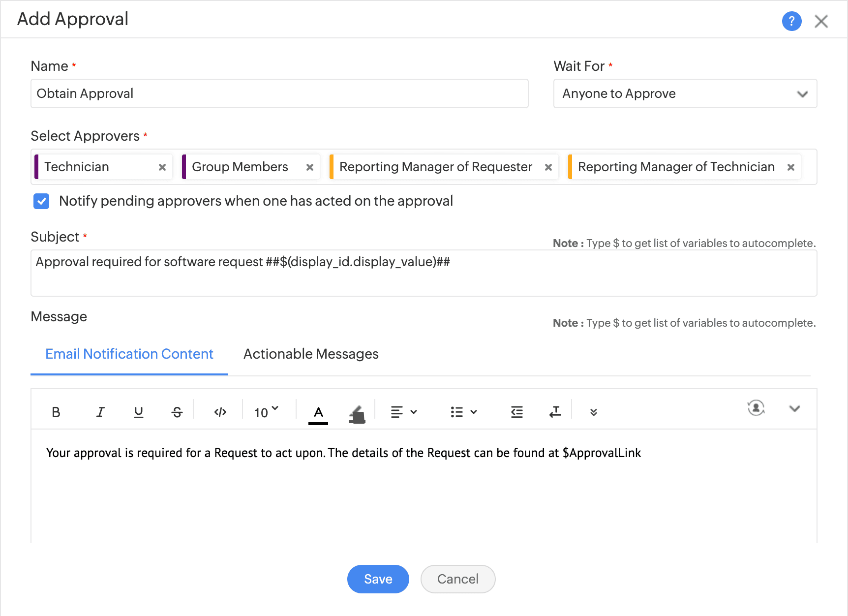Screen dimensions: 848x616
Task: Click the Save button
Action: 378,579
